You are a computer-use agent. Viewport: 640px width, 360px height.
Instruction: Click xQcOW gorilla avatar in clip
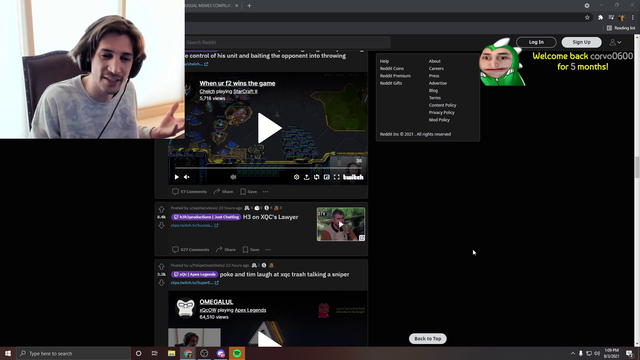186,308
